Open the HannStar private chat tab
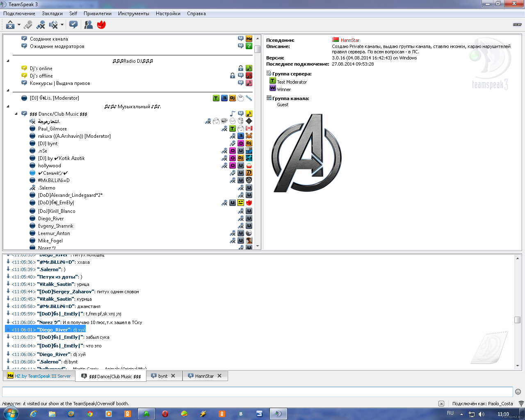 (204, 376)
